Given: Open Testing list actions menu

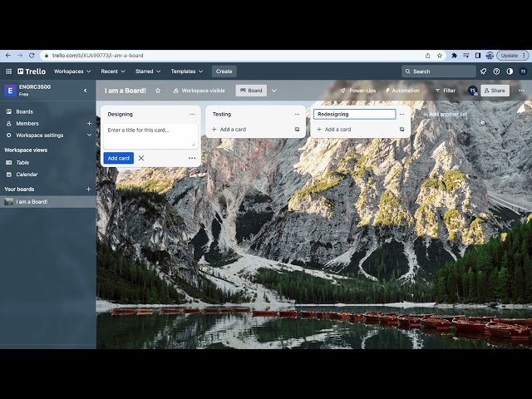Looking at the screenshot, I should (x=297, y=115).
